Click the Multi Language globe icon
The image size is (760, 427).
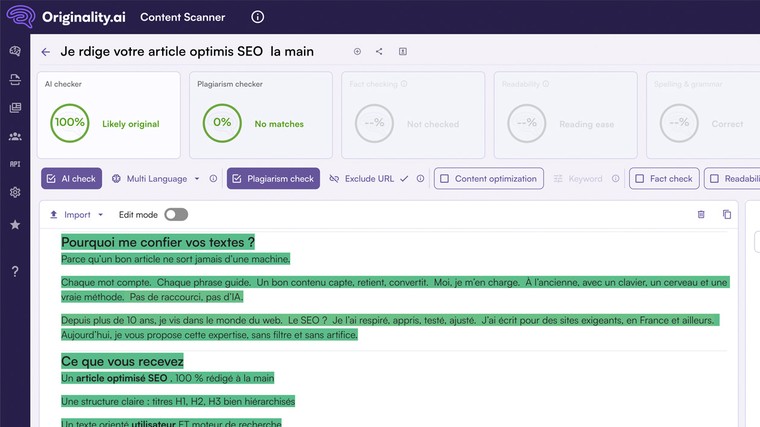[116, 178]
